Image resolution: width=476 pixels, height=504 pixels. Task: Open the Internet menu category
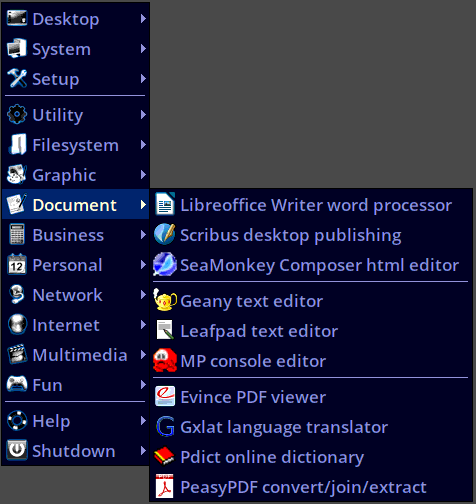pos(75,325)
